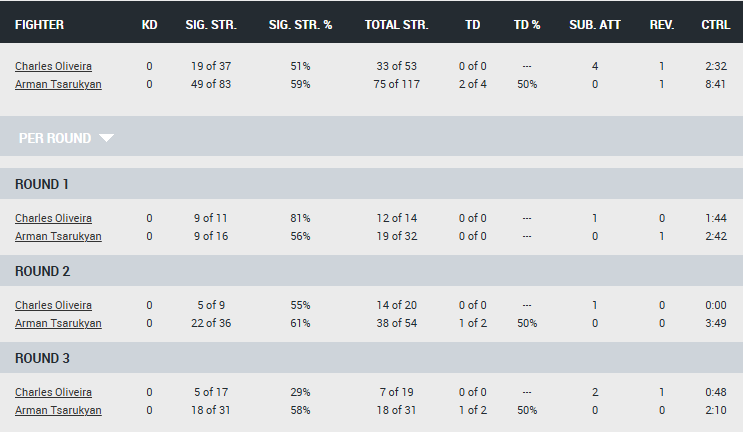Click the TD % column header
Screen dimensions: 743x432
(527, 25)
